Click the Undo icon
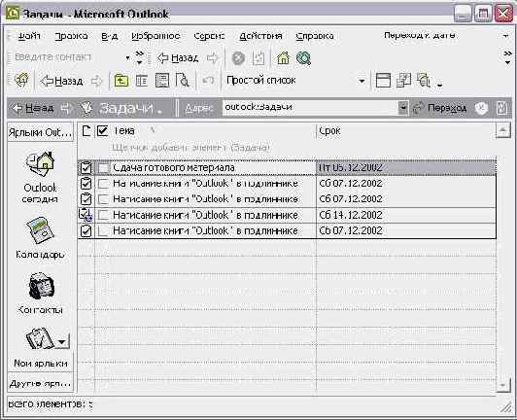 click(208, 81)
